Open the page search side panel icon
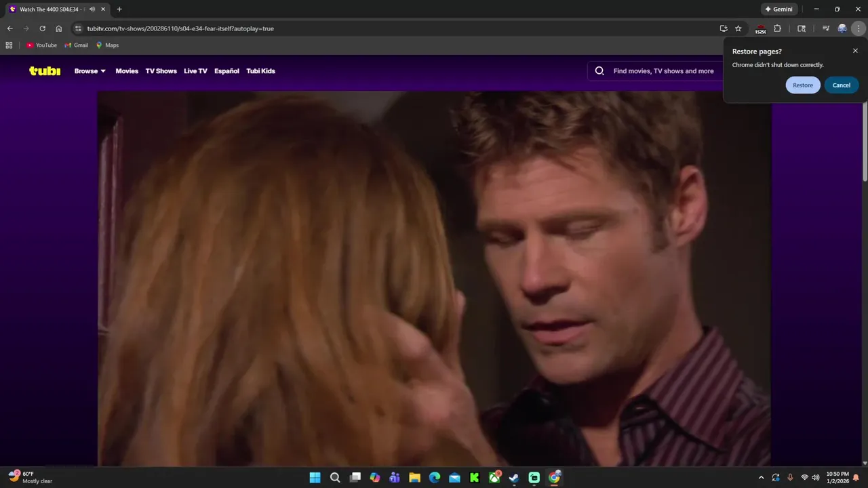Screen dimensions: 868x488 (x=802, y=28)
